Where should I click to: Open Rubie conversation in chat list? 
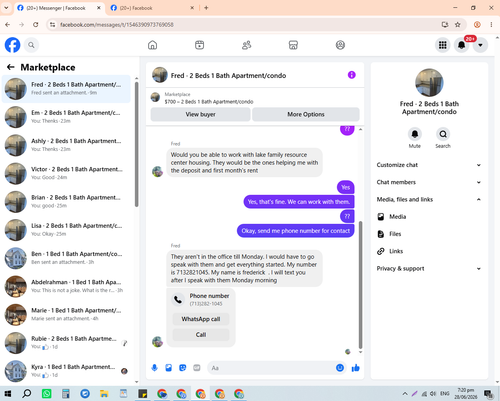66,343
